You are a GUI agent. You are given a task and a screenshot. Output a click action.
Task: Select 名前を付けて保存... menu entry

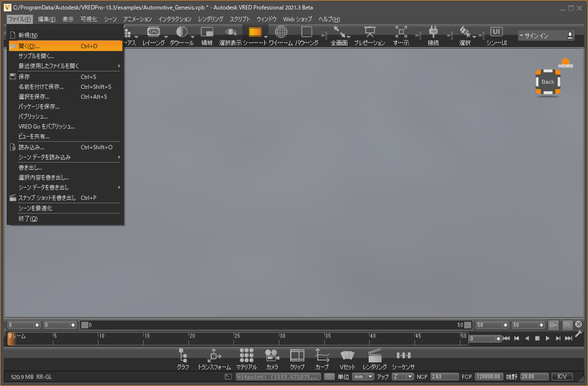point(65,86)
